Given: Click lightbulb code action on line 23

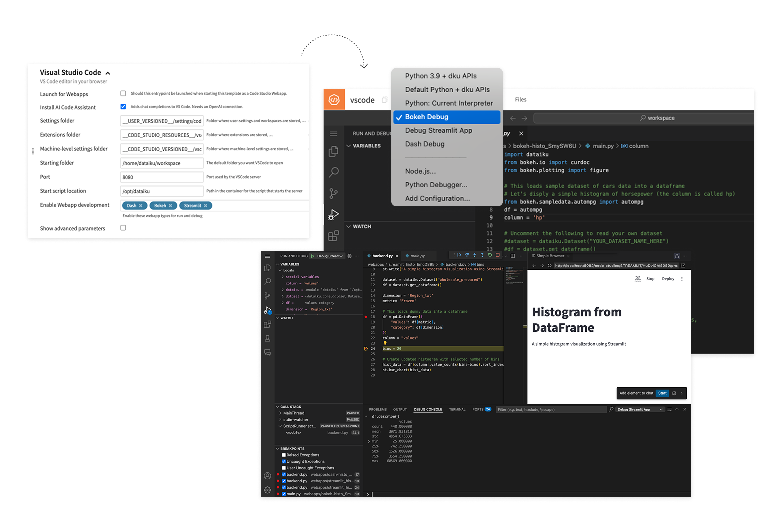Looking at the screenshot, I should (385, 343).
